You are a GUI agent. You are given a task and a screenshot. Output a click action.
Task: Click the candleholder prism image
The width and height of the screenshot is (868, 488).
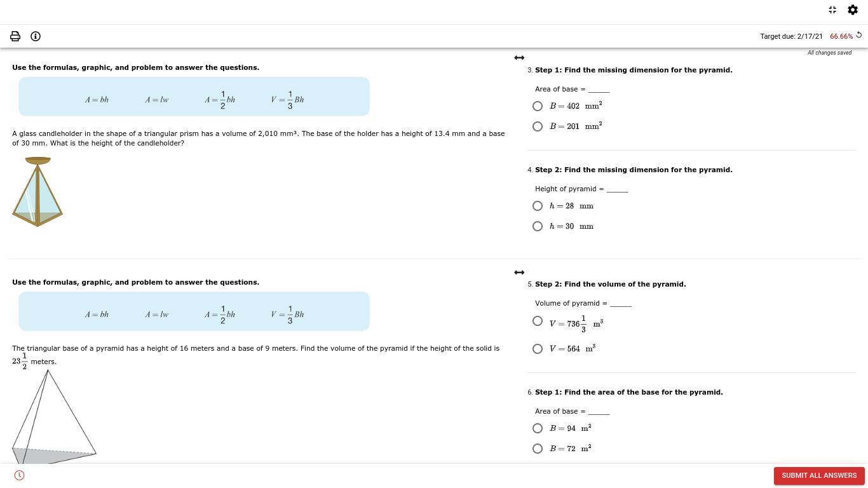coord(37,192)
